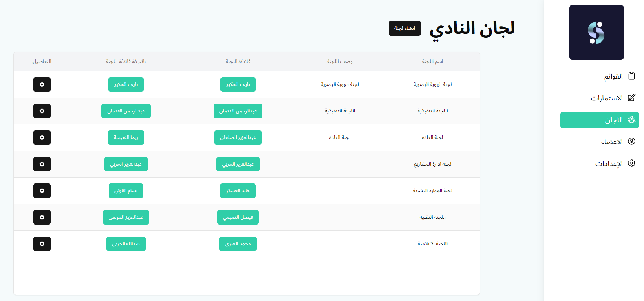Open details gear for اللجنة الاعلامية row

[42, 244]
